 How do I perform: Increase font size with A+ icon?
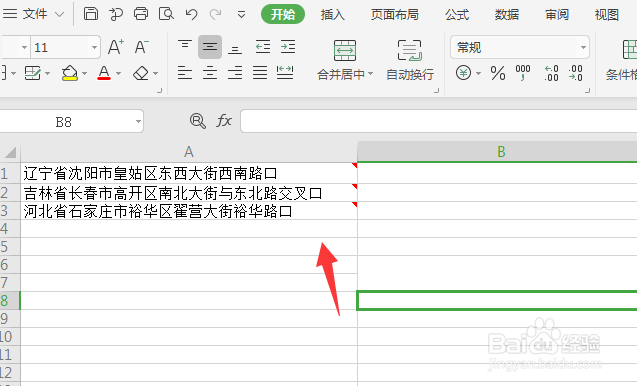pos(116,47)
